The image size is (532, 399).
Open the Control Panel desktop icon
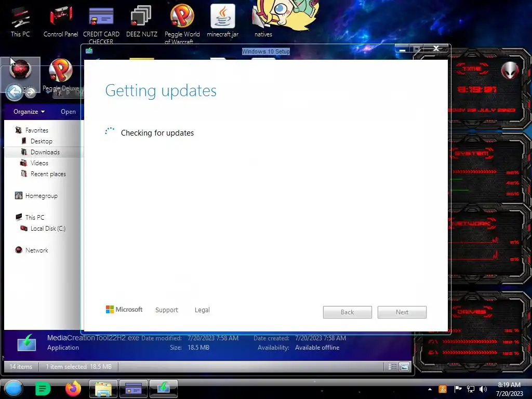[61, 22]
